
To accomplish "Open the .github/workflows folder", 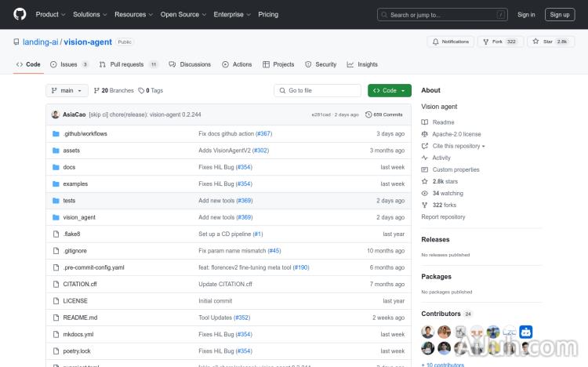I will coord(85,134).
